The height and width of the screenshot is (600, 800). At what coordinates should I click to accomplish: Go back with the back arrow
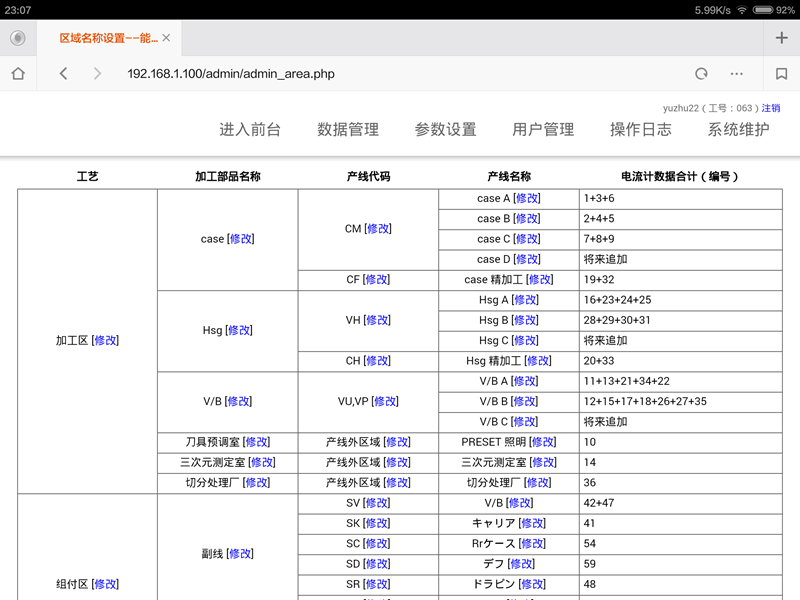pos(63,73)
